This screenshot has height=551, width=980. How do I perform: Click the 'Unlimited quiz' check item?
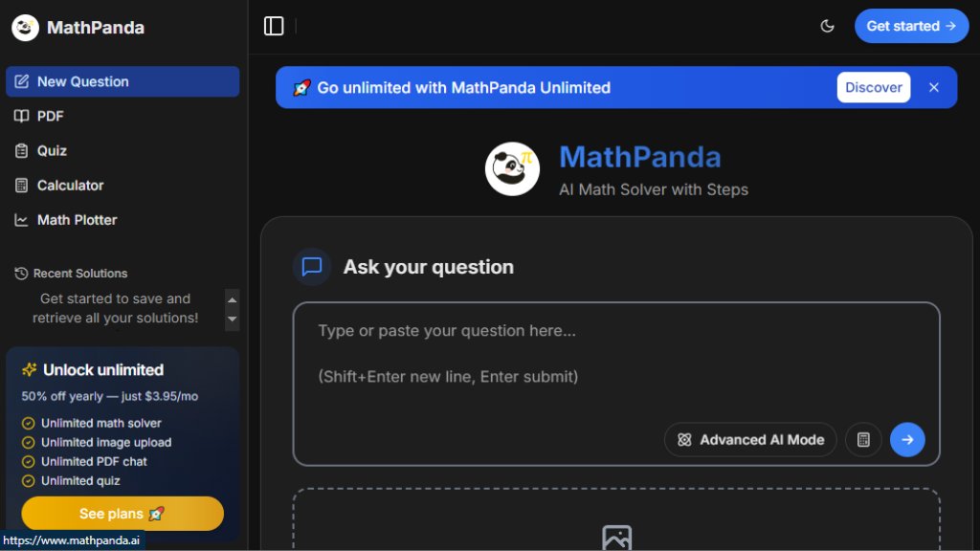tap(71, 481)
